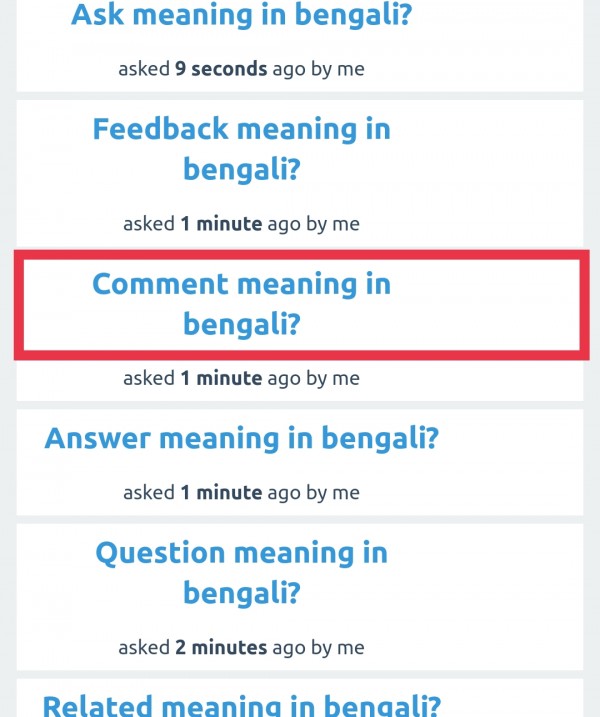Click "1 minute" timestamp under Feedback question

pyautogui.click(x=221, y=224)
